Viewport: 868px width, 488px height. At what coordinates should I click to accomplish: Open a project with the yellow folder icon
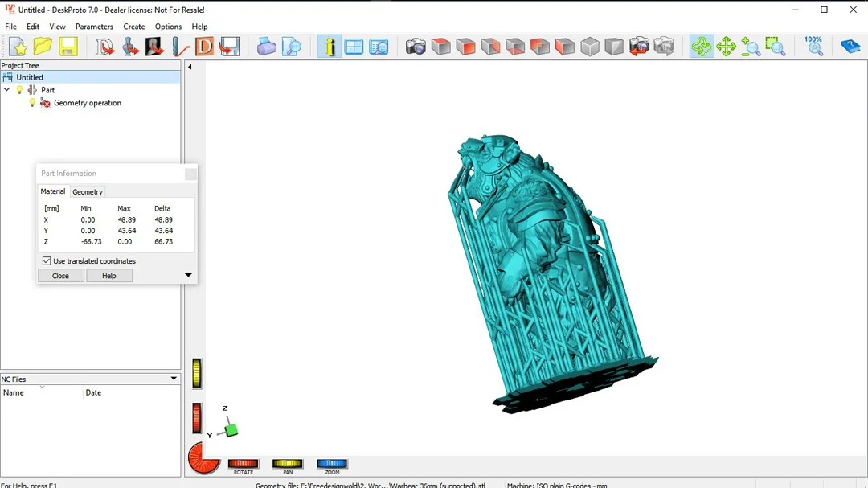pos(43,47)
